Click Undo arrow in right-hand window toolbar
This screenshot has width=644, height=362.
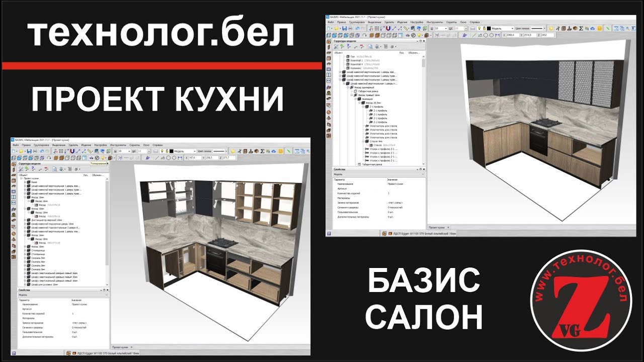(x=357, y=28)
